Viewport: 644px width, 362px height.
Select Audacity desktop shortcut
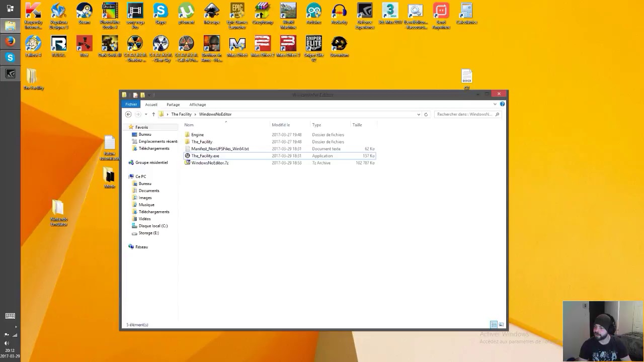[x=339, y=15]
